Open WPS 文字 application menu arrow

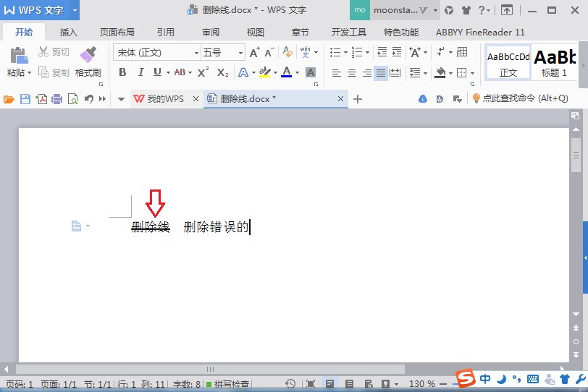click(x=75, y=10)
